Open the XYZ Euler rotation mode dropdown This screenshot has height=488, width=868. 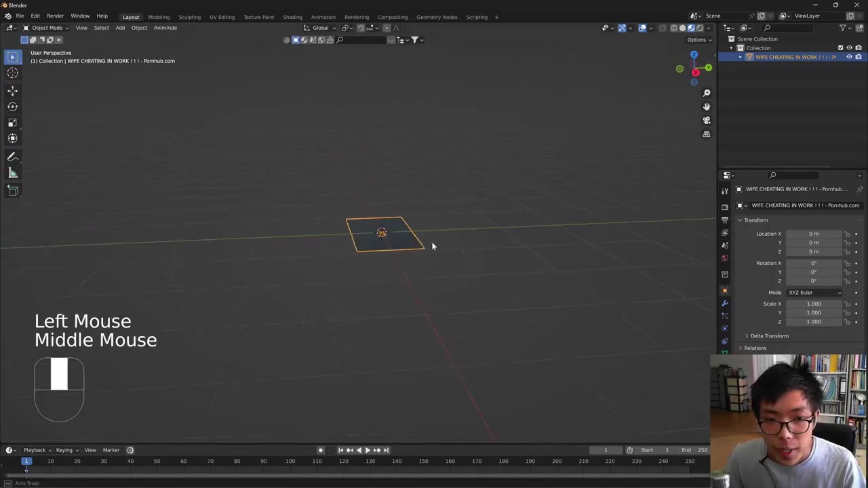pos(814,292)
